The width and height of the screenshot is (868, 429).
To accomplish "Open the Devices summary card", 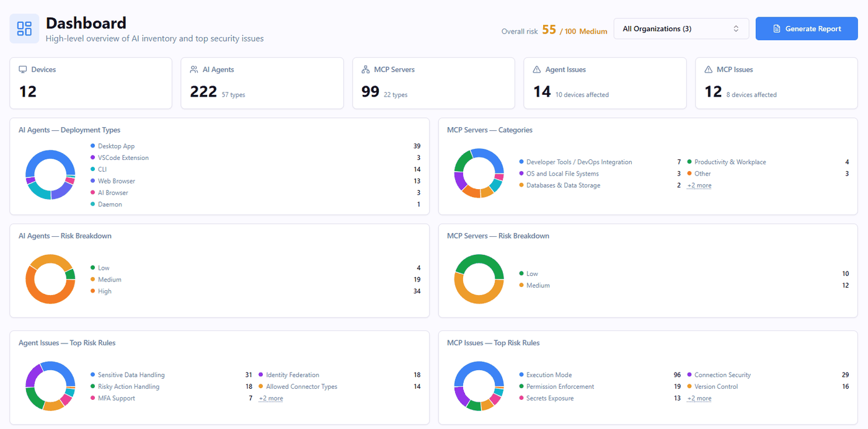I will coord(91,83).
